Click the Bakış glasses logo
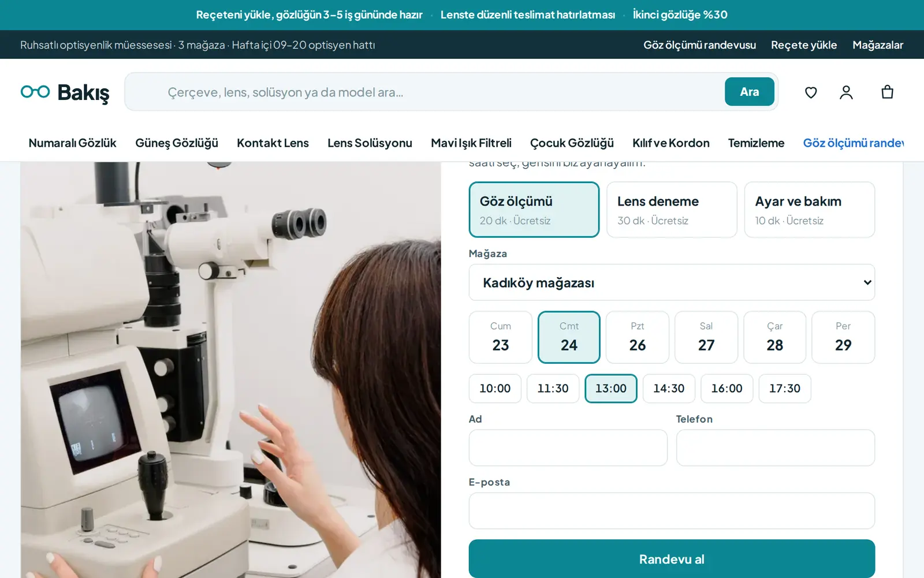The width and height of the screenshot is (924, 578). pyautogui.click(x=65, y=92)
